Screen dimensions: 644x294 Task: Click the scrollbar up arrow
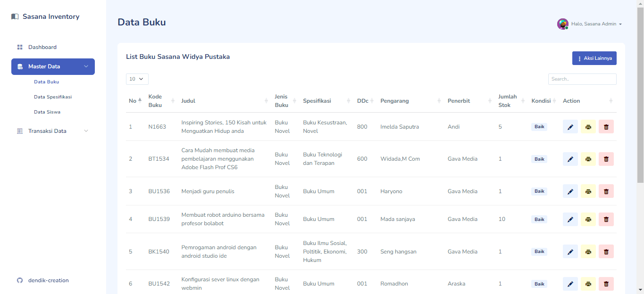tap(640, 4)
